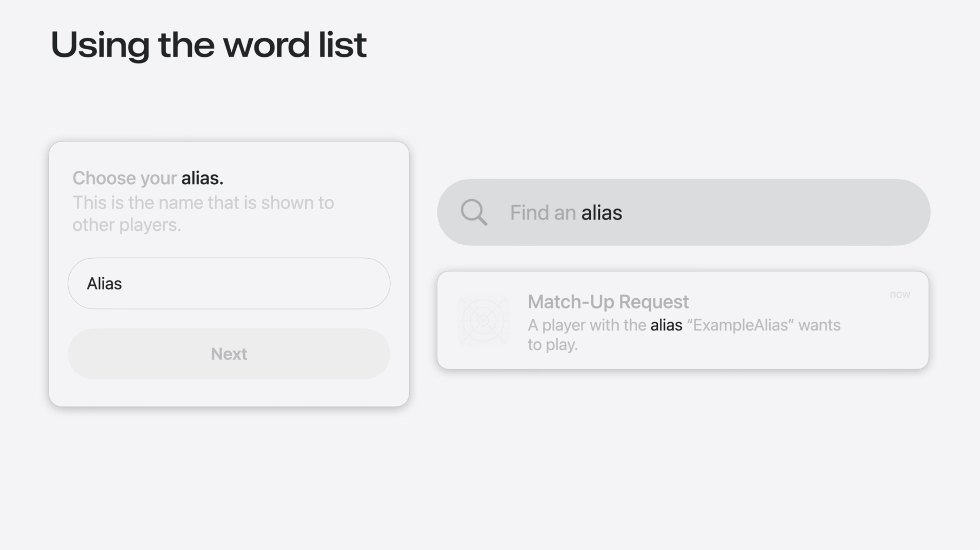Click "This is the name that is shown to" line
The width and height of the screenshot is (980, 550).
point(203,203)
